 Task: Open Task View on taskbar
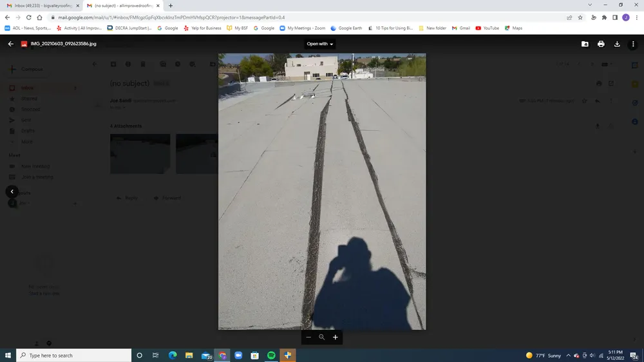tap(155, 356)
